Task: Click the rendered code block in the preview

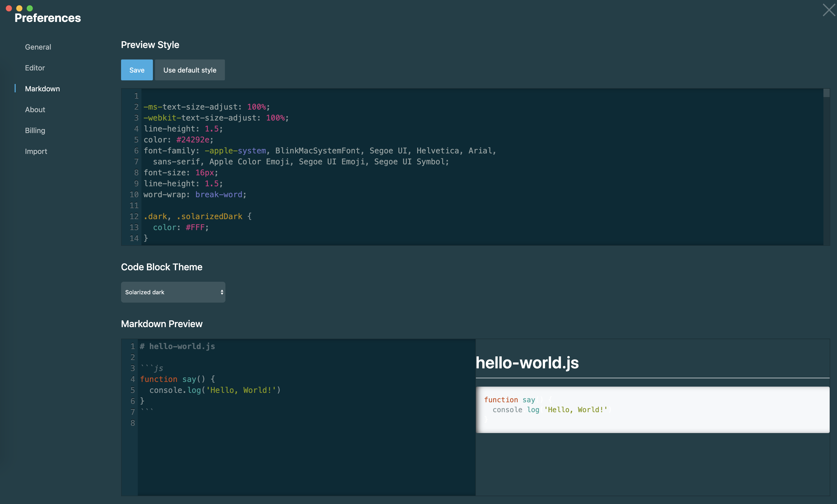Action: (652, 410)
